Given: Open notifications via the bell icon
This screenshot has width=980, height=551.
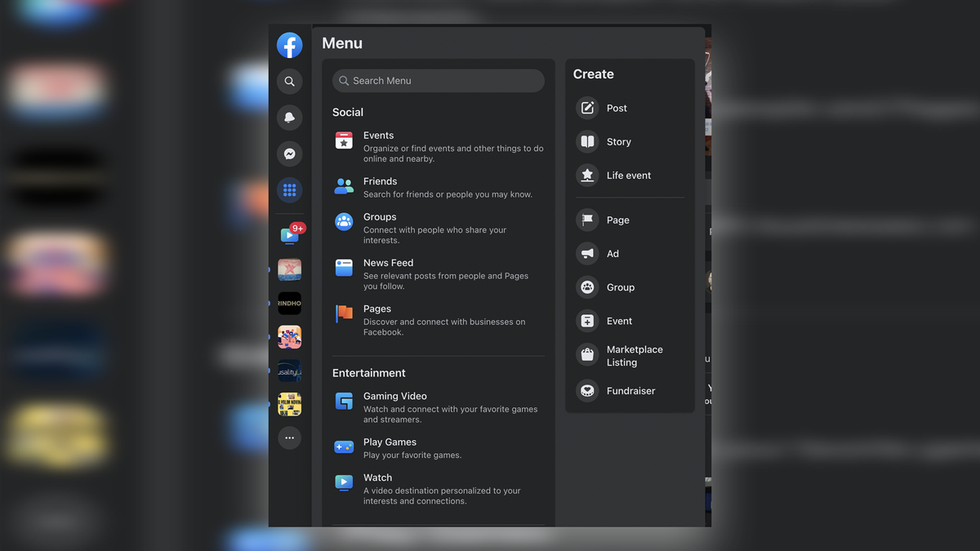Looking at the screenshot, I should [x=289, y=118].
